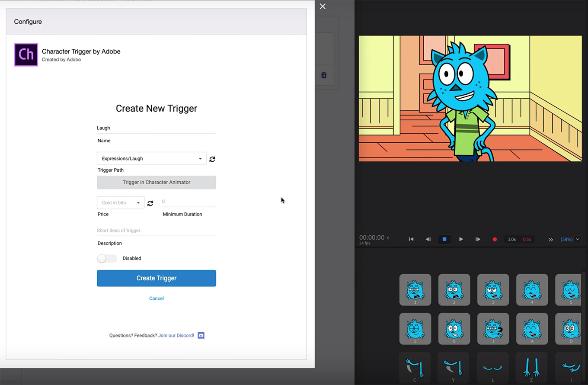588x385 pixels.
Task: Activate arm pose trigger labeled C
Action: click(415, 368)
